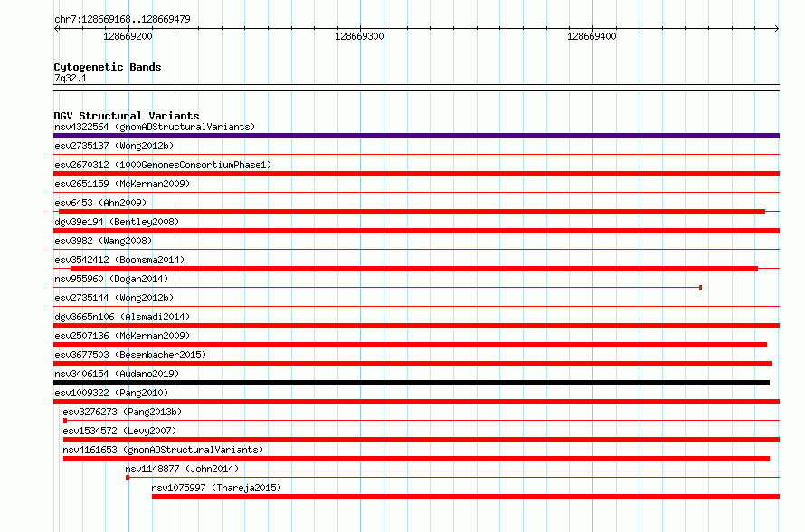Open esv2670312 (1000GenomesConsortiumPhase1) variant

[x=163, y=165]
